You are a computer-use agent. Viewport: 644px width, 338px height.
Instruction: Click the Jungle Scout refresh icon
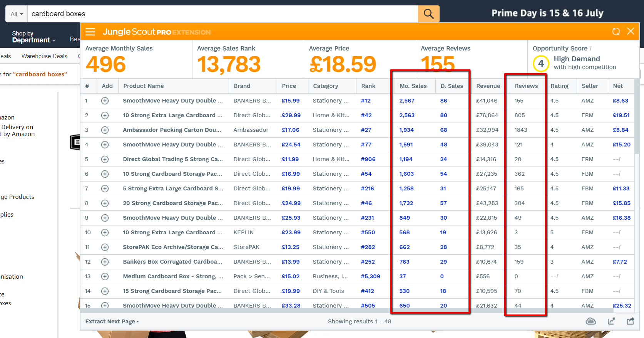coord(616,32)
